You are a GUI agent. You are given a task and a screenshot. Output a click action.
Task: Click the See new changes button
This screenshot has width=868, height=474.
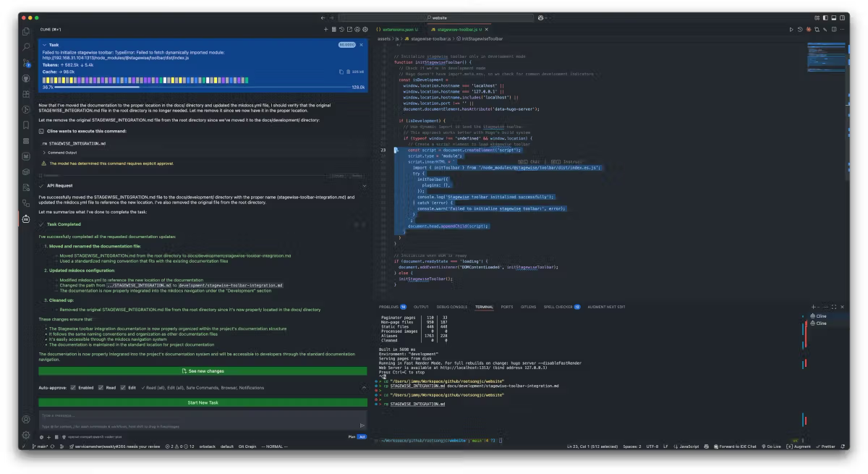pyautogui.click(x=203, y=371)
